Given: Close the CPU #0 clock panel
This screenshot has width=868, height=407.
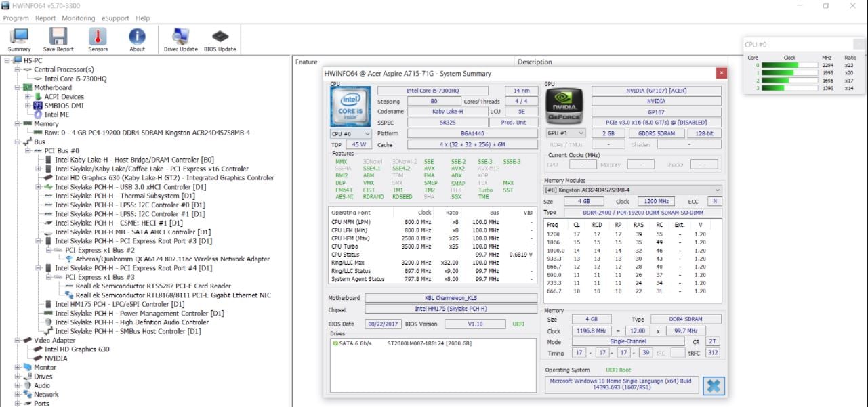Looking at the screenshot, I should coord(859,45).
